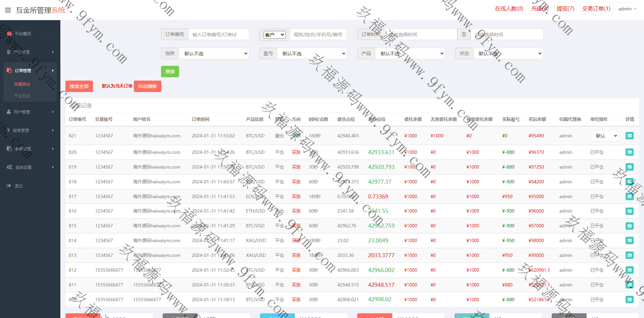The height and width of the screenshot is (318, 644).
Task: Open details icon for order 820
Action: [x=629, y=152]
